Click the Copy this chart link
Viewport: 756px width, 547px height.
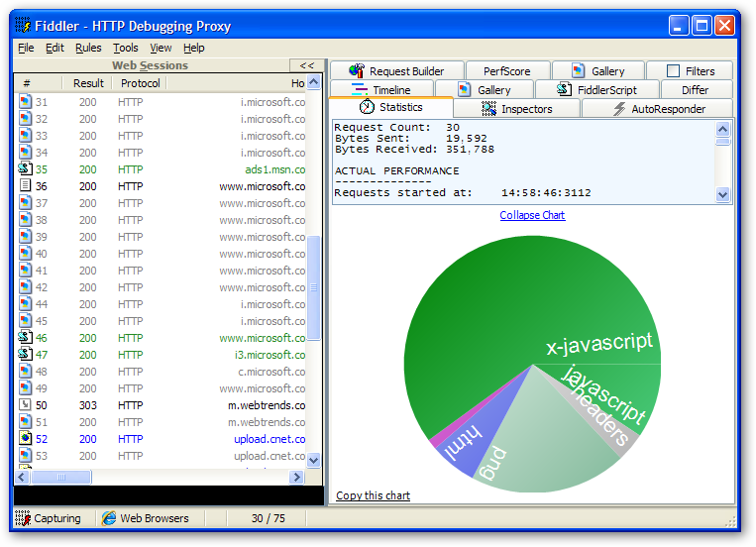tap(373, 495)
